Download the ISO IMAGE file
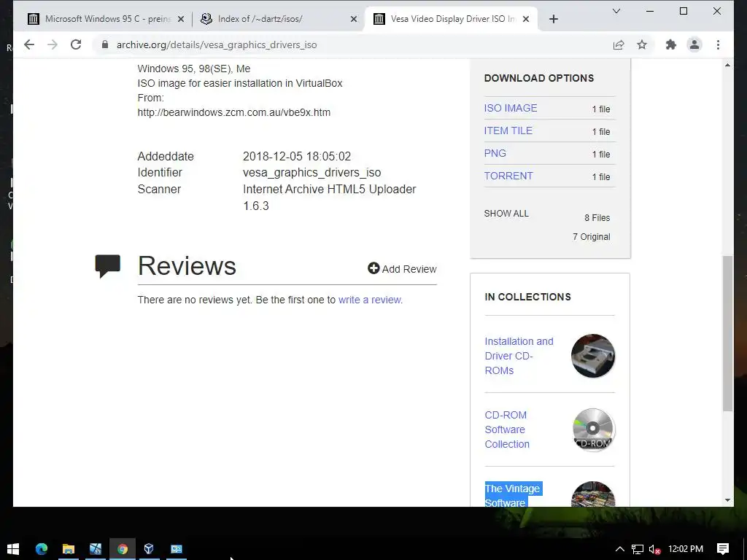747x560 pixels. [510, 108]
